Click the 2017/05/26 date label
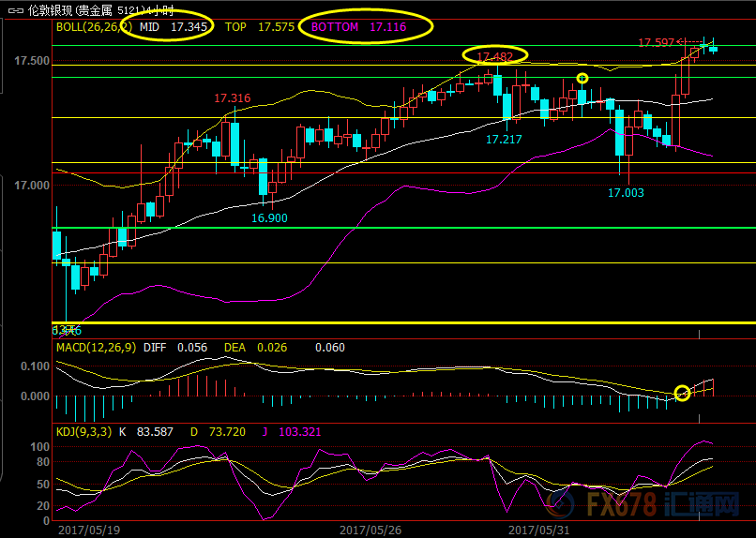This screenshot has height=538, width=756. tap(370, 530)
